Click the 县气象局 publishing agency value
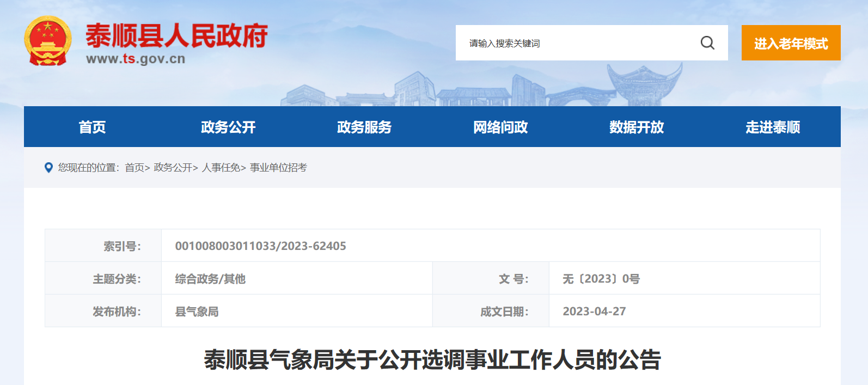This screenshot has width=868, height=385. pos(197,311)
